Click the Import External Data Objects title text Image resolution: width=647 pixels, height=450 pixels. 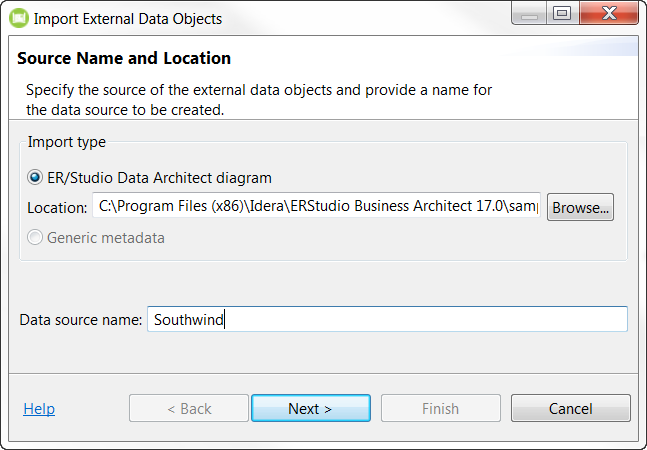128,19
